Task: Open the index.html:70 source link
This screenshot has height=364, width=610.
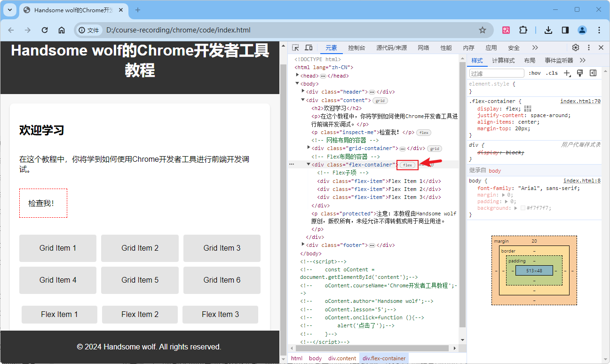Action: click(580, 101)
